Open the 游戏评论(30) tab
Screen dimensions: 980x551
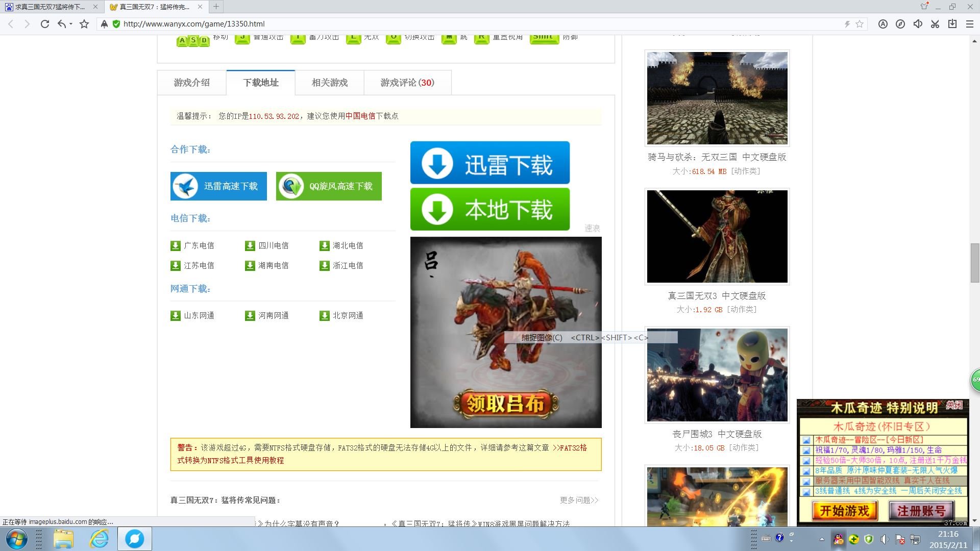(x=406, y=82)
